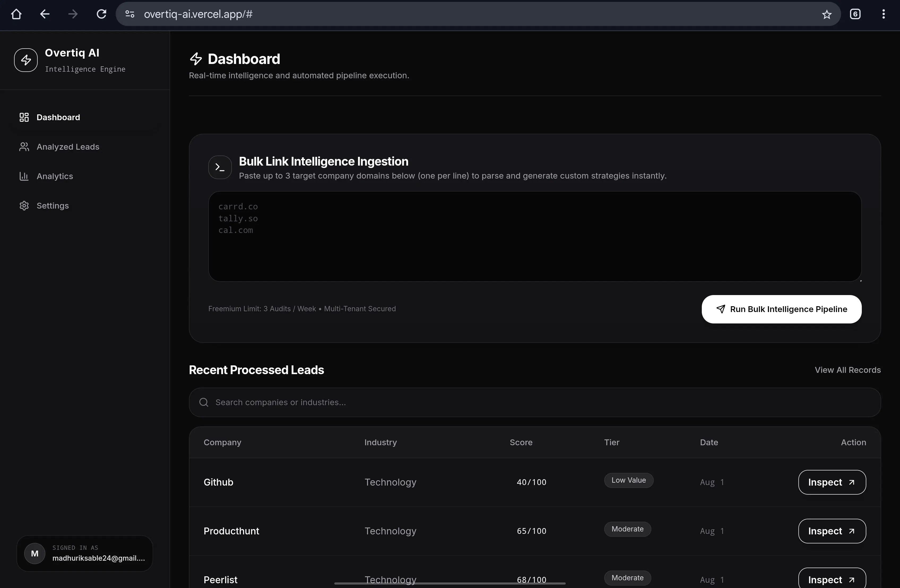This screenshot has width=900, height=588.
Task: Click the browser address bar URL
Action: (198, 14)
